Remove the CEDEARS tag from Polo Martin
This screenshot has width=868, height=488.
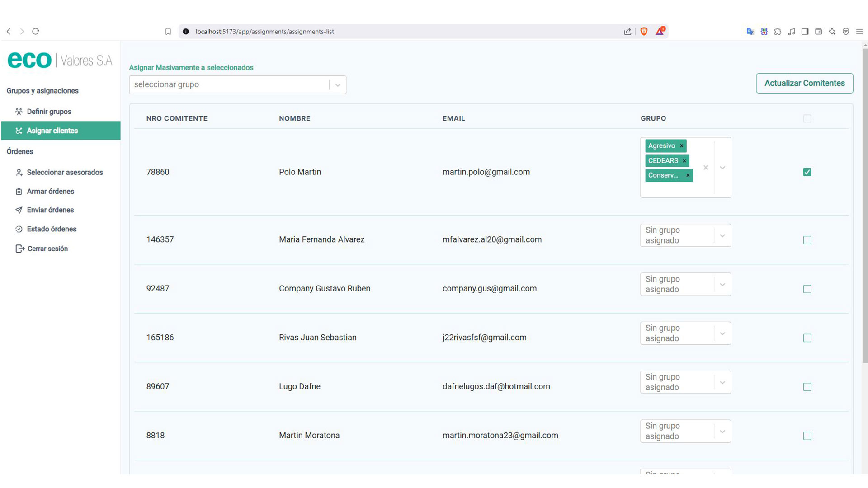click(x=684, y=161)
